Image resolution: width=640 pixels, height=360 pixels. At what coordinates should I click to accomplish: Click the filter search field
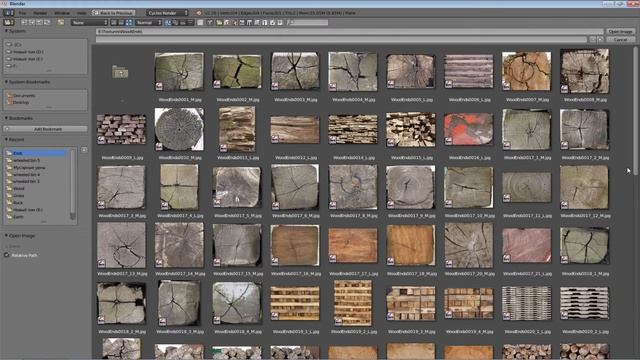307,22
